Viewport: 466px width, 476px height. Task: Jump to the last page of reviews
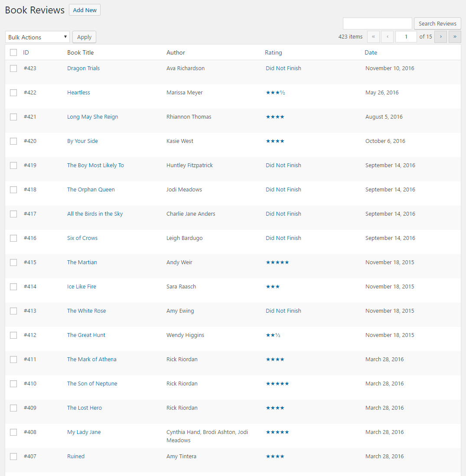[455, 37]
